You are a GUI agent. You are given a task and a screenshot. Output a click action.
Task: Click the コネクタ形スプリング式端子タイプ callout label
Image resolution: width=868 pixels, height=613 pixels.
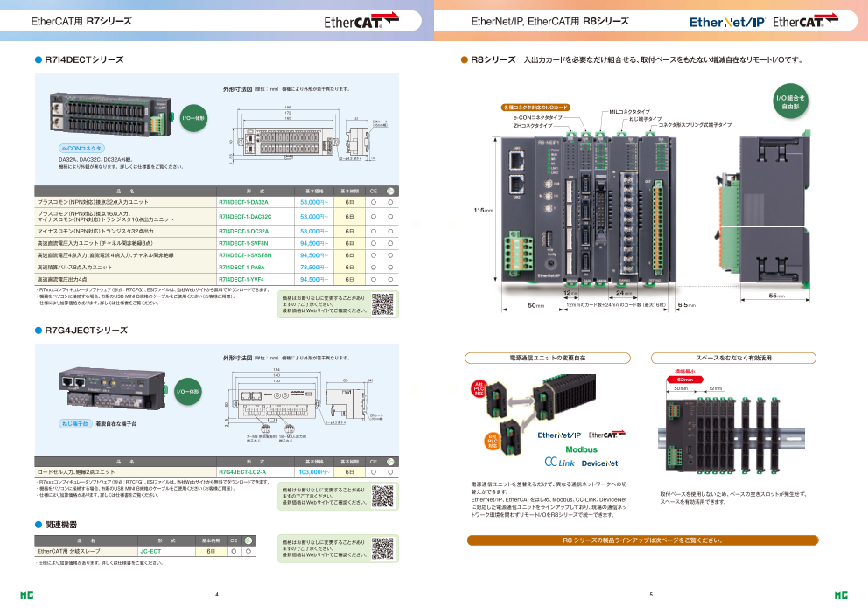tap(695, 125)
